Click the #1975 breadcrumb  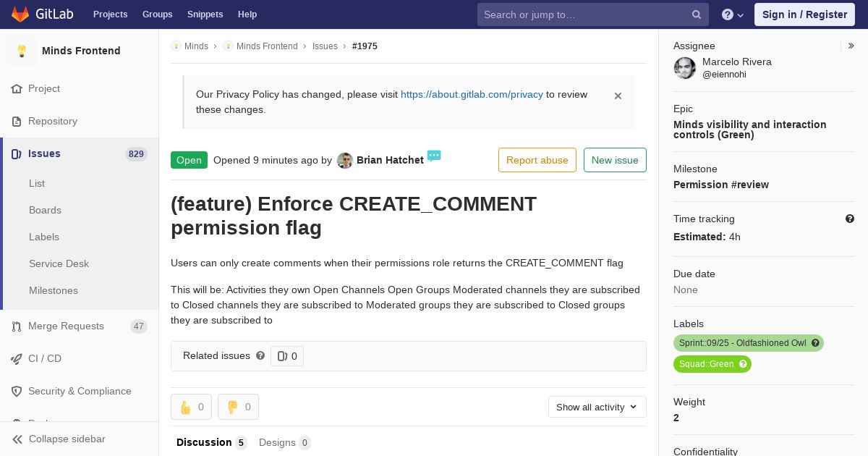(365, 46)
